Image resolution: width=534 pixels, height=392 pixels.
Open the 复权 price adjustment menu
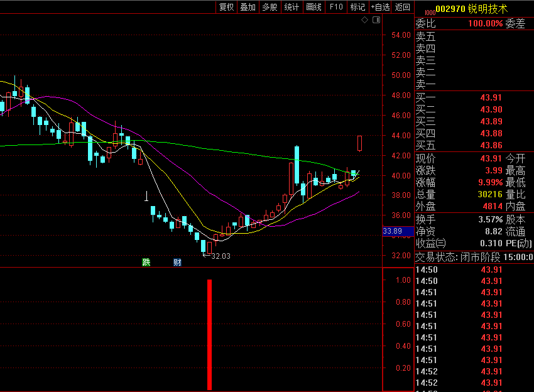pos(226,7)
